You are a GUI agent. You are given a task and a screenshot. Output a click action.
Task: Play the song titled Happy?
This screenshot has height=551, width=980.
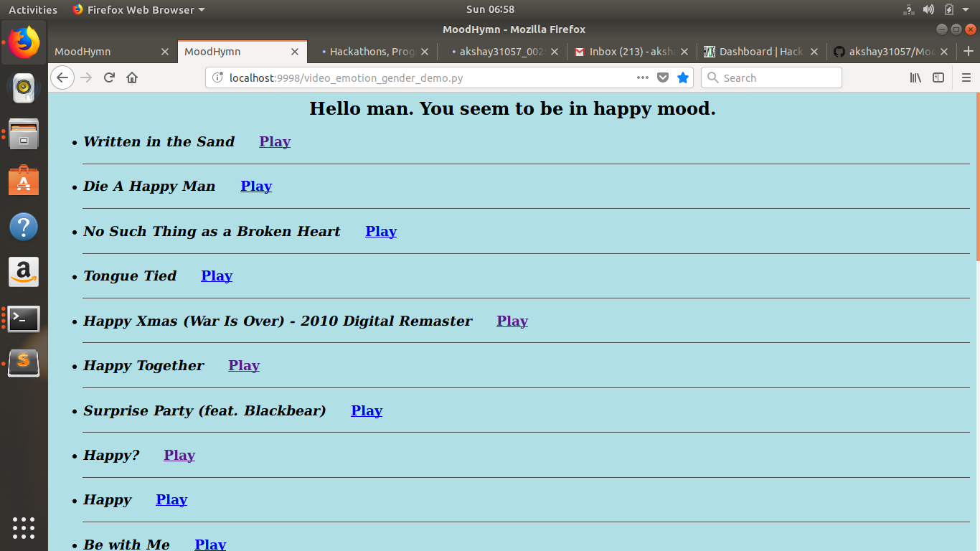click(179, 455)
